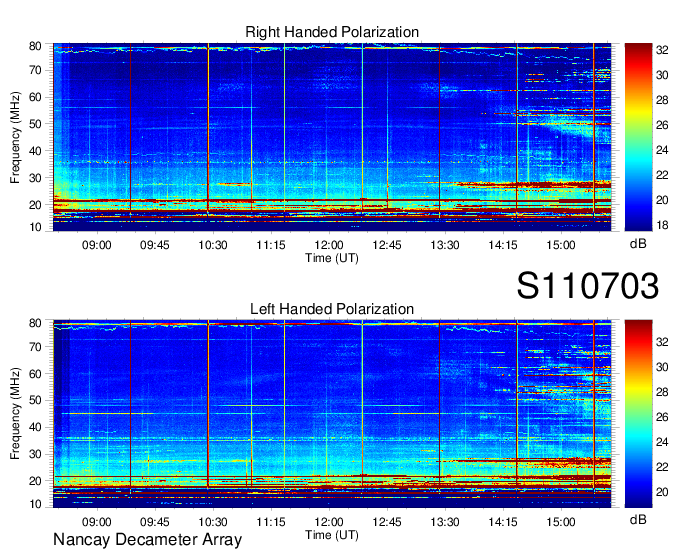Click 10:30 time tick under Left Handed plot
Viewport: 680px width, 552px height.
(213, 522)
